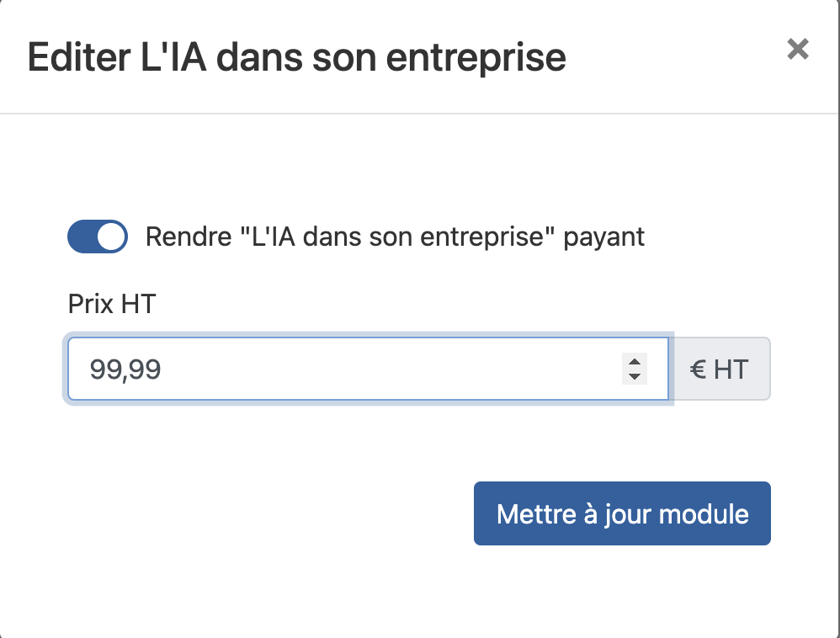840x638 pixels.
Task: Save changes with the update module button
Action: coord(622,513)
